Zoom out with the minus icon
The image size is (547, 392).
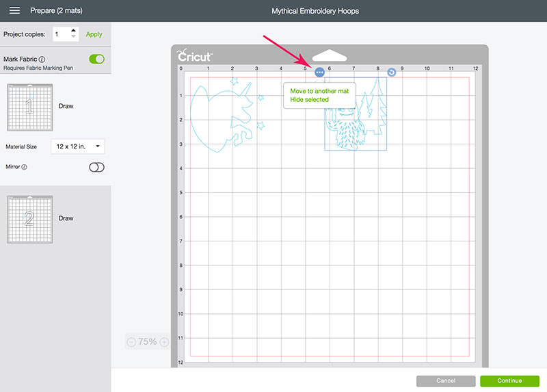point(131,342)
